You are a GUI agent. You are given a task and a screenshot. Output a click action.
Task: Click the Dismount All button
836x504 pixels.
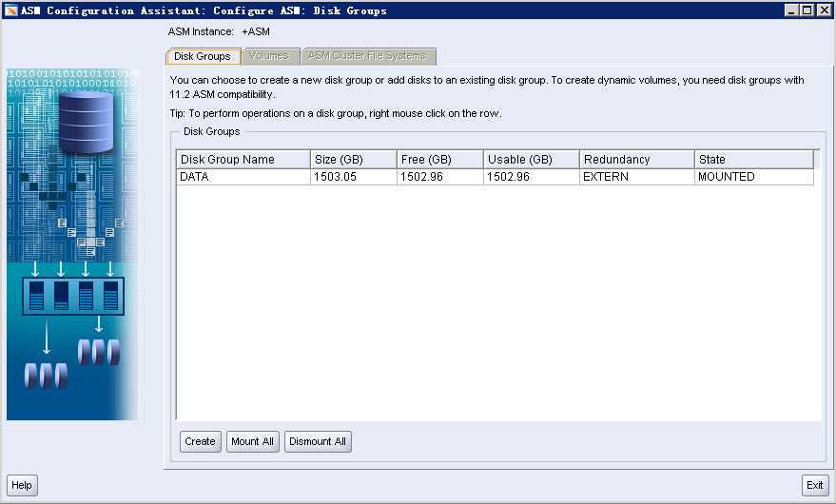318,441
